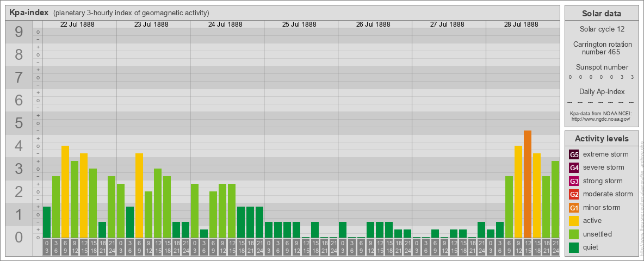Click the yellow 12-15 bar on 22 Jul 1888
Image resolution: width=644 pixels, height=261 pixels.
tap(84, 195)
